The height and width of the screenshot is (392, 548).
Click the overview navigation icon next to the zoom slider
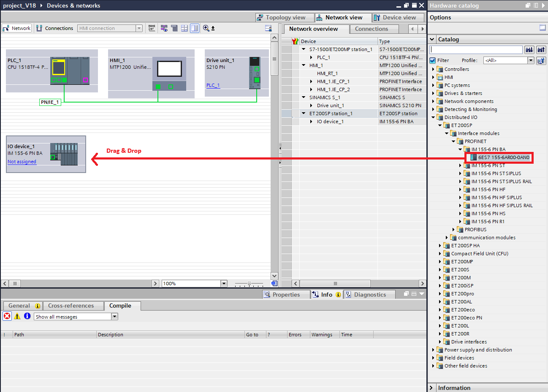[x=274, y=284]
